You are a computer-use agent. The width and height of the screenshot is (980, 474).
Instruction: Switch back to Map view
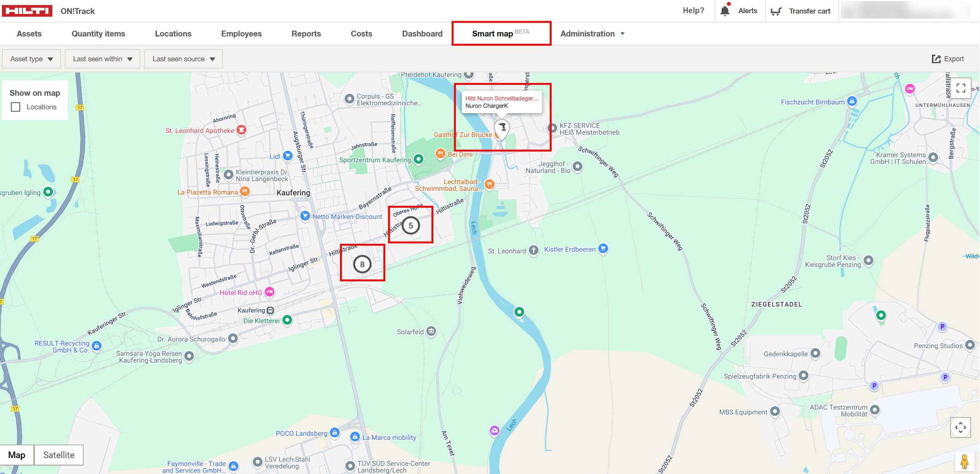17,455
